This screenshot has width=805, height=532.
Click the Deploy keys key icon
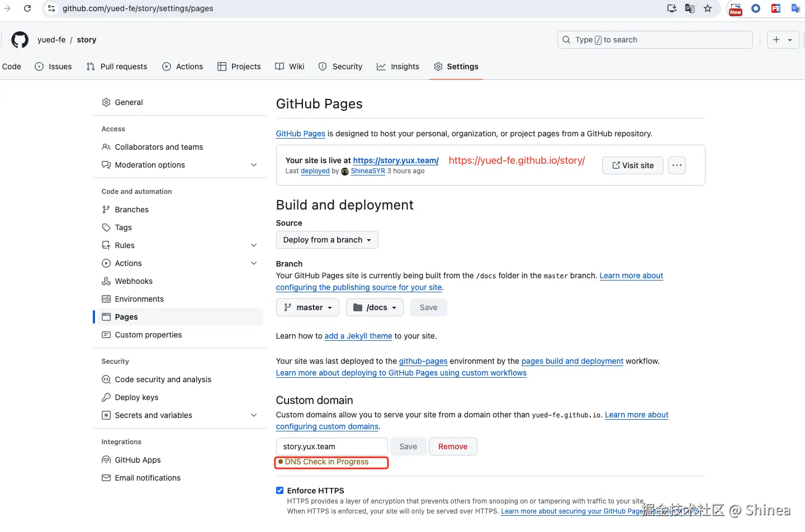[106, 397]
